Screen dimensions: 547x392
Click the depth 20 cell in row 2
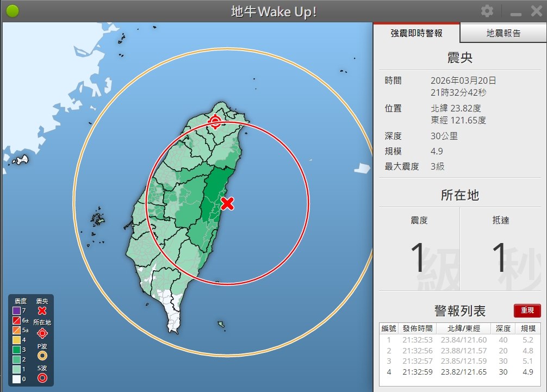click(x=503, y=351)
